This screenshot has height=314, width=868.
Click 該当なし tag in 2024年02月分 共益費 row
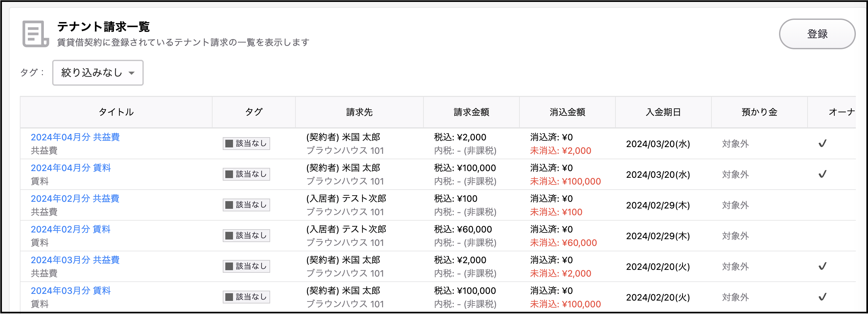(x=246, y=205)
